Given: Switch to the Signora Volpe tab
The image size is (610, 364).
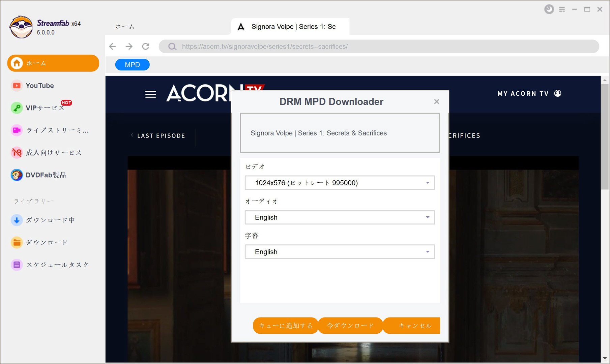Looking at the screenshot, I should click(290, 27).
